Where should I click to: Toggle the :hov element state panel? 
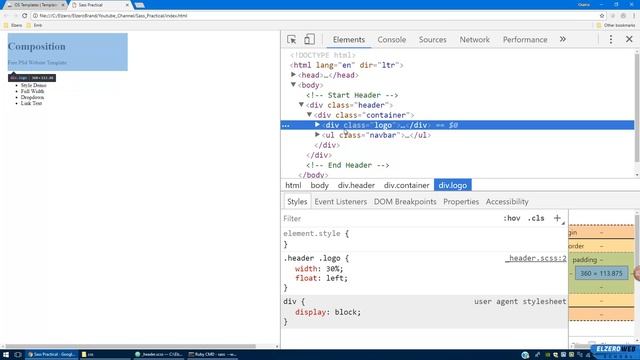[511, 218]
